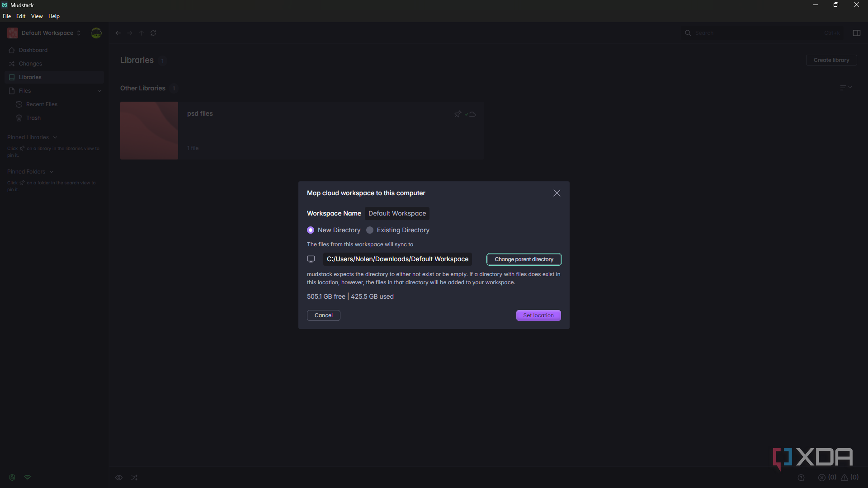Open the Edit menu

point(21,16)
